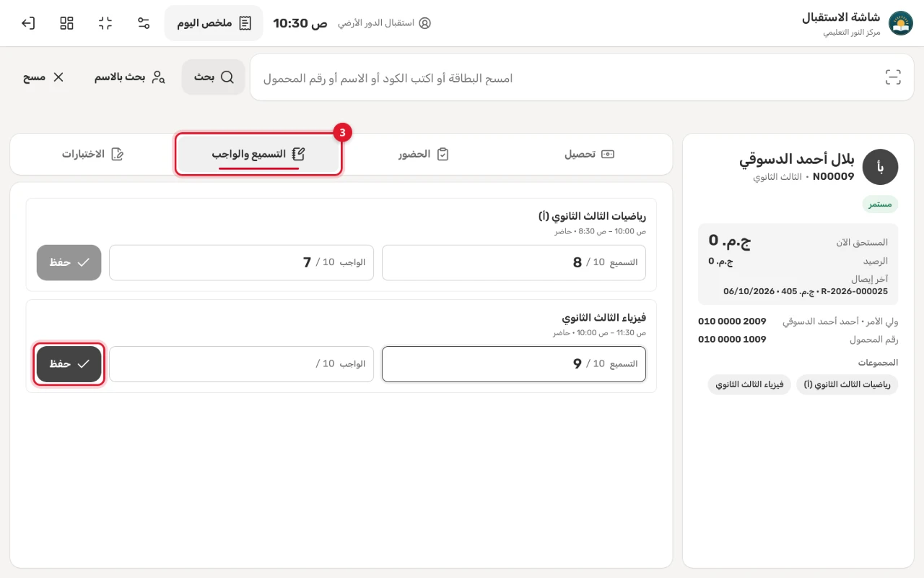Viewport: 924px width, 578px height.
Task: Click student avatar بأ
Action: pos(880,167)
